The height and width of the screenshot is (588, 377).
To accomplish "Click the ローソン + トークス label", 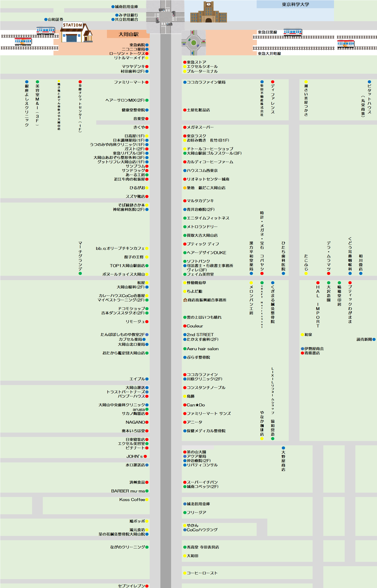I will 127,54.
